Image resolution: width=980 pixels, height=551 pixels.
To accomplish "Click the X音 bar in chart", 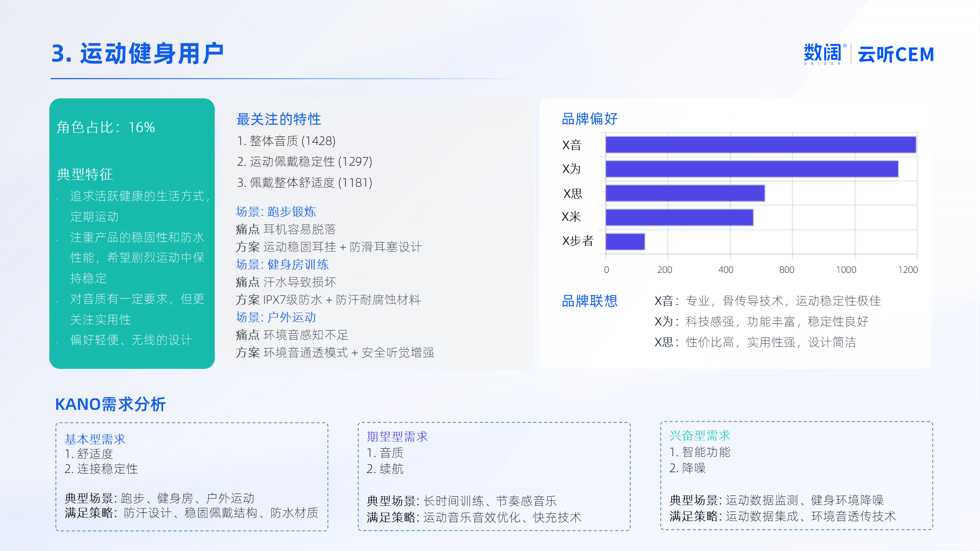I will pyautogui.click(x=760, y=145).
